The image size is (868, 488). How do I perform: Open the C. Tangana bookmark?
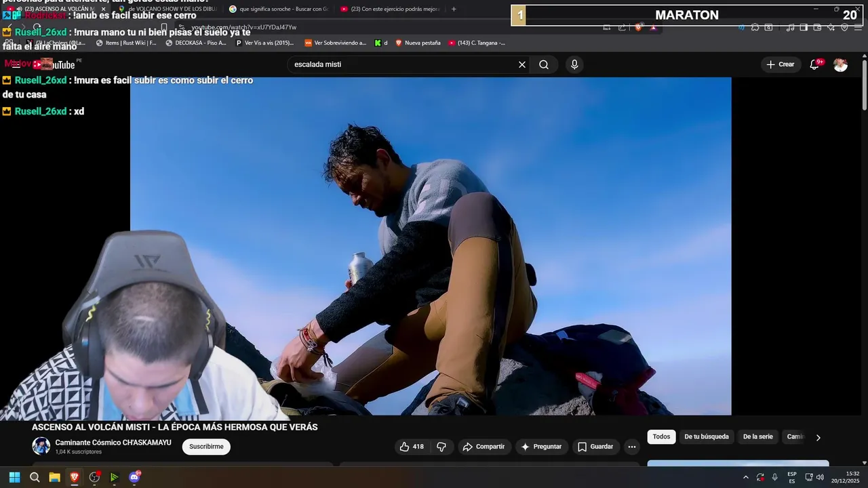pyautogui.click(x=477, y=43)
